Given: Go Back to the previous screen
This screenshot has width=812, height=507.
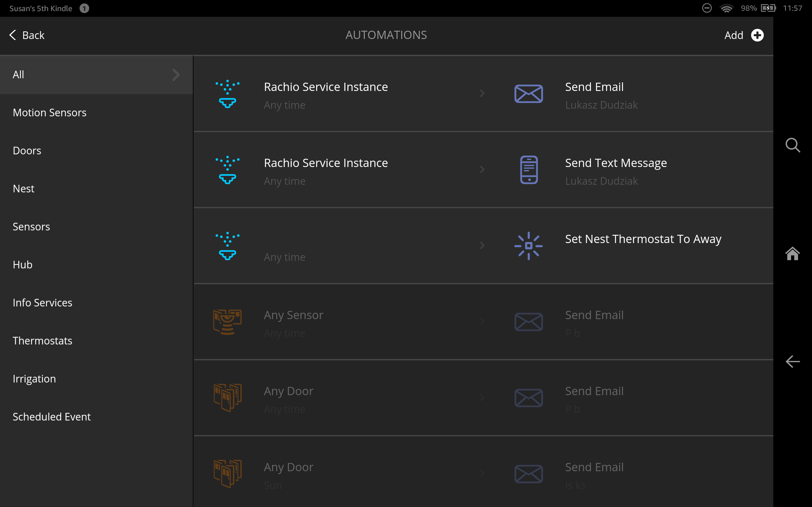Looking at the screenshot, I should tap(27, 35).
